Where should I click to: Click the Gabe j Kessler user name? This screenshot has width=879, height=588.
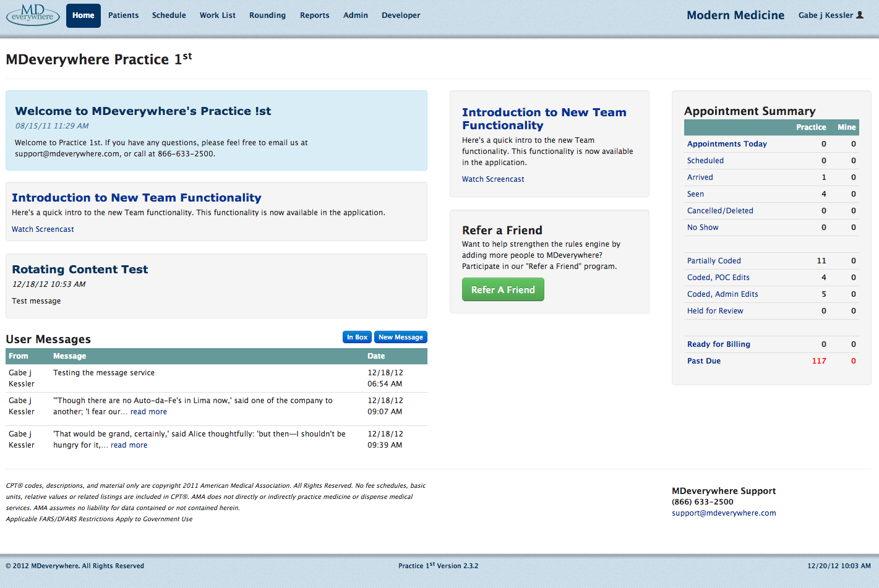click(826, 15)
